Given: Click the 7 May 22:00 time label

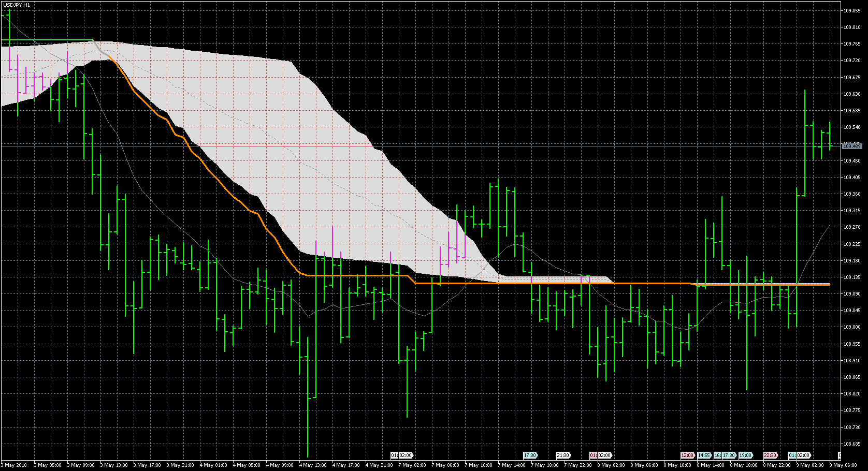Looking at the screenshot, I should [578, 465].
